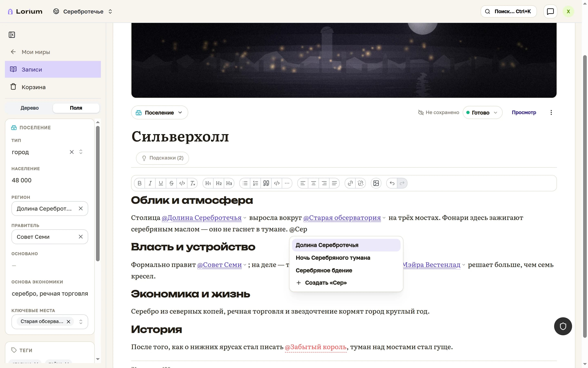Clear text formatting with the Tx button

pos(193,183)
